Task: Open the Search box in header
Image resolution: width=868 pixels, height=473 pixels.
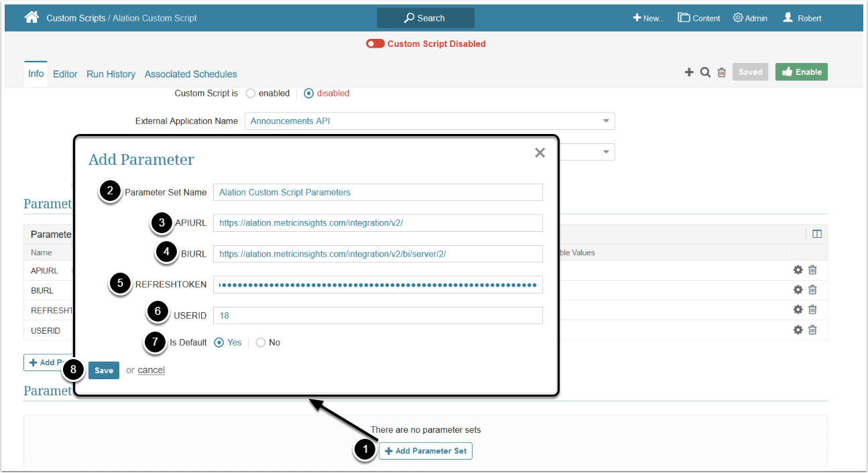Action: [x=426, y=18]
